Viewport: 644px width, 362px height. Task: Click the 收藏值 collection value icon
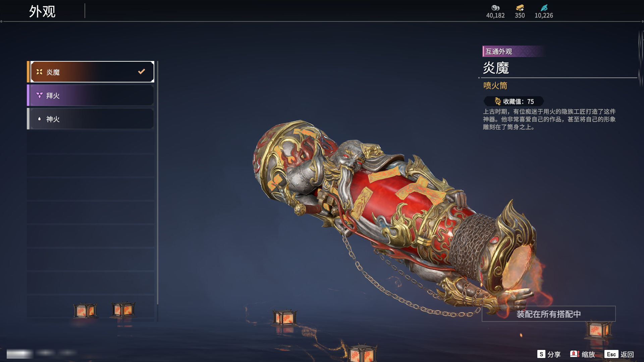point(498,101)
